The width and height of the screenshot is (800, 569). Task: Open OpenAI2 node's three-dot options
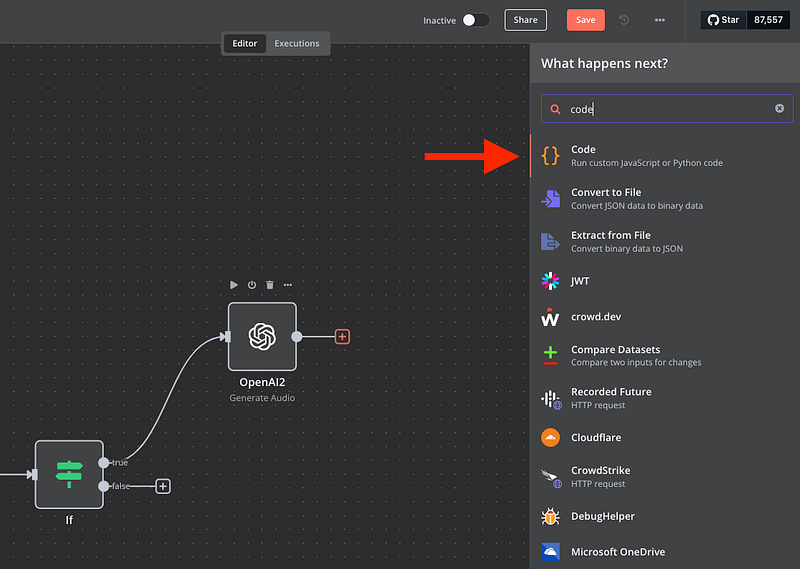coord(288,285)
